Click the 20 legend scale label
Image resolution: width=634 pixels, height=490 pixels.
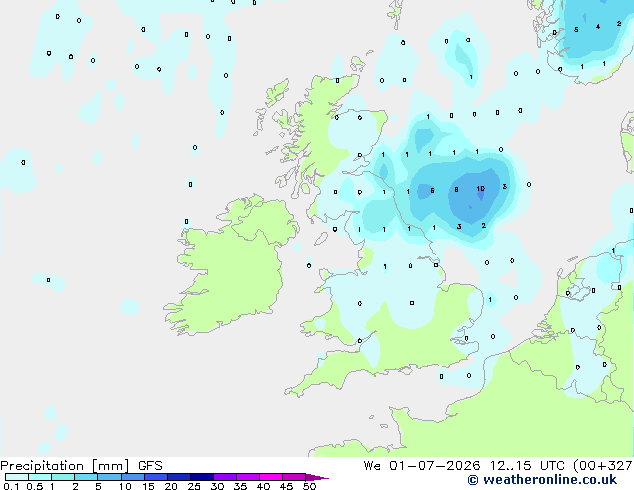click(171, 486)
